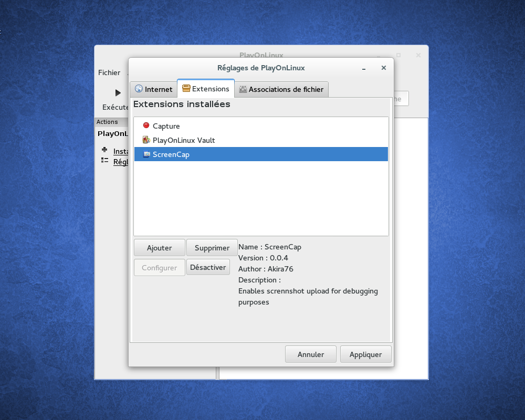Open the Installer link in Actions panel
Viewport: 525px width, 420px height.
[121, 151]
